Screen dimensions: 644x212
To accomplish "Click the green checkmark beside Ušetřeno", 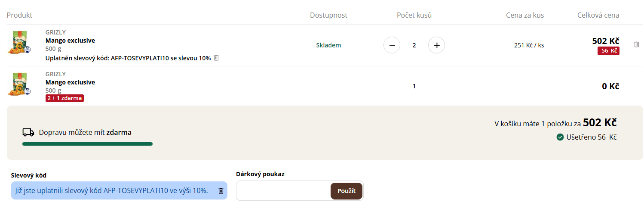I will pos(560,137).
